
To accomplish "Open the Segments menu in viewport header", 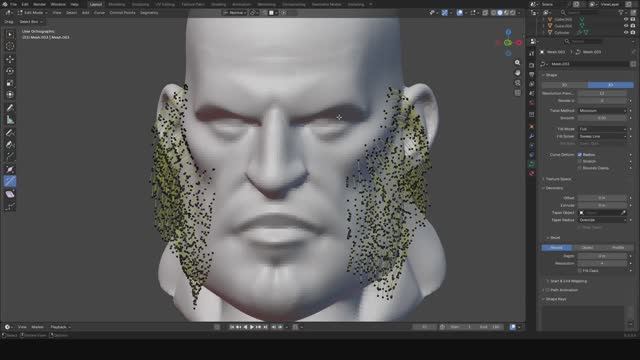I will point(149,13).
